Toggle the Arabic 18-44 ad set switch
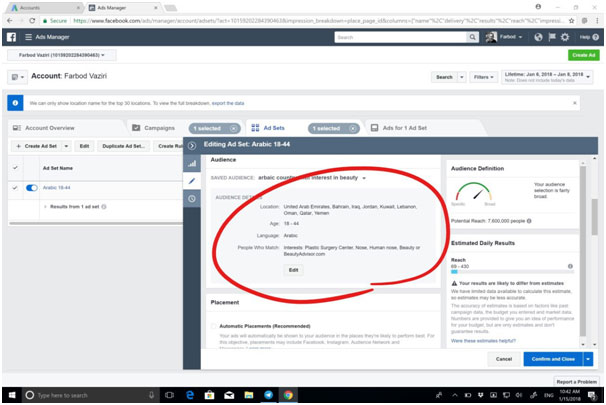 click(31, 187)
